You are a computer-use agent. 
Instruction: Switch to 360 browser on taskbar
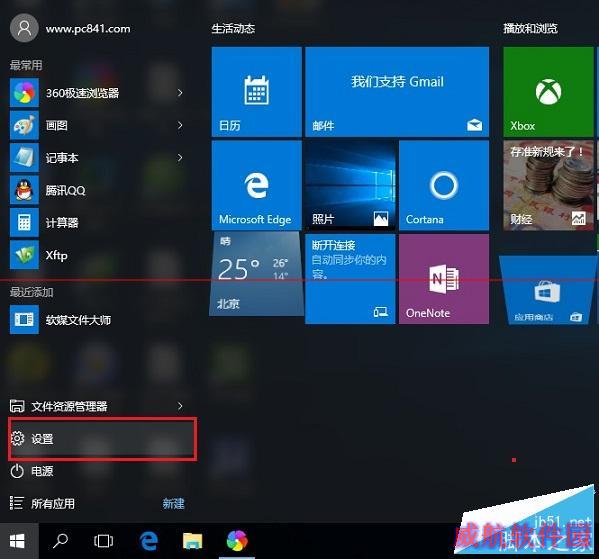coord(237,541)
